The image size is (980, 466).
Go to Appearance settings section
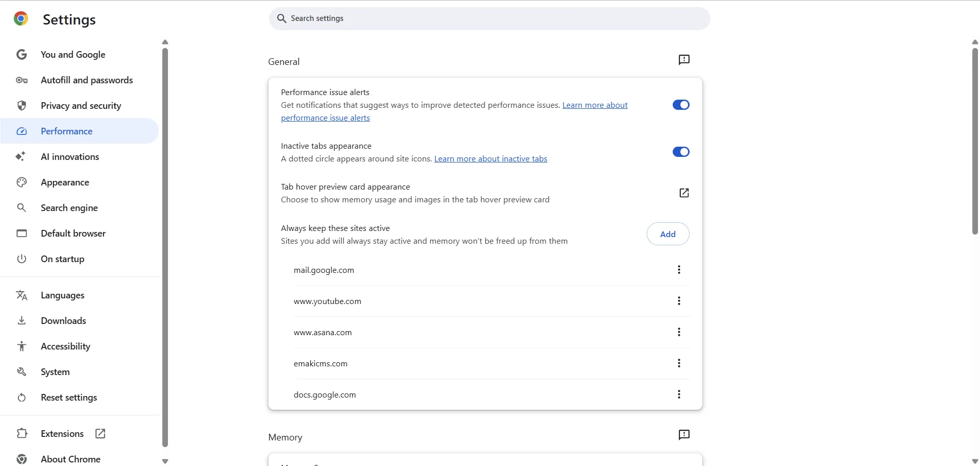(65, 182)
